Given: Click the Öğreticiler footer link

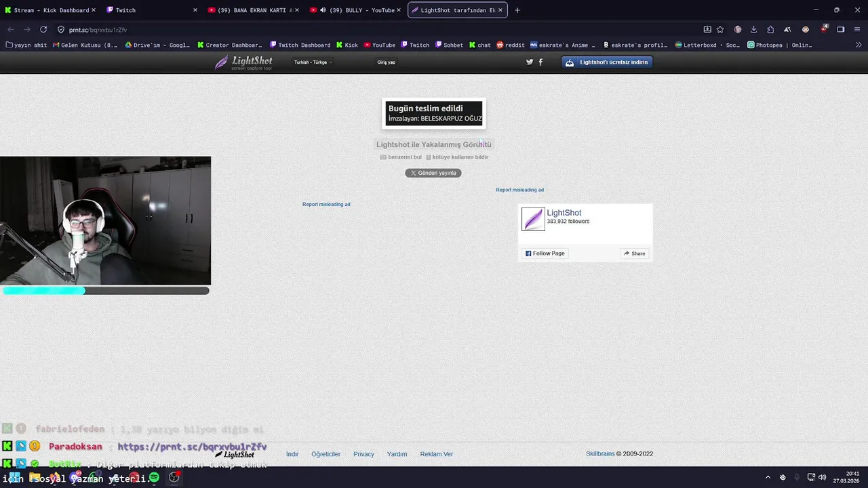Looking at the screenshot, I should [325, 454].
